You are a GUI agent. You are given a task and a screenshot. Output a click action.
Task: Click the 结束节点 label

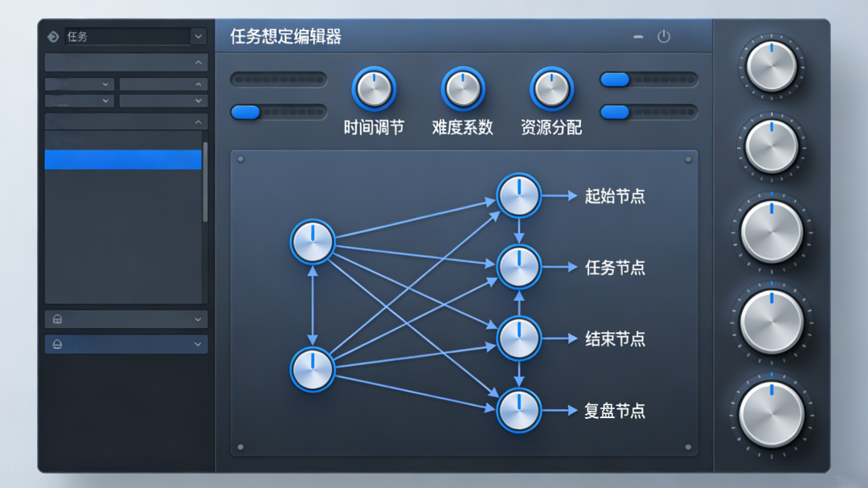615,339
